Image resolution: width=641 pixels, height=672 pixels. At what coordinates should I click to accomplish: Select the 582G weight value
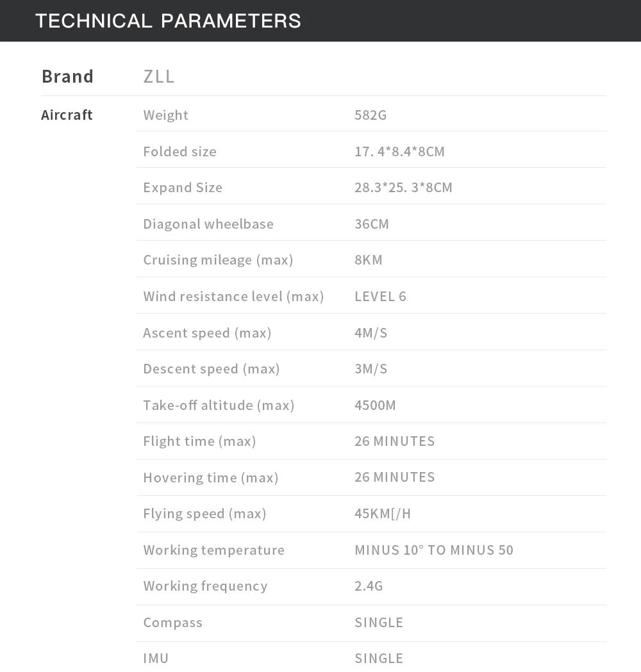click(370, 115)
